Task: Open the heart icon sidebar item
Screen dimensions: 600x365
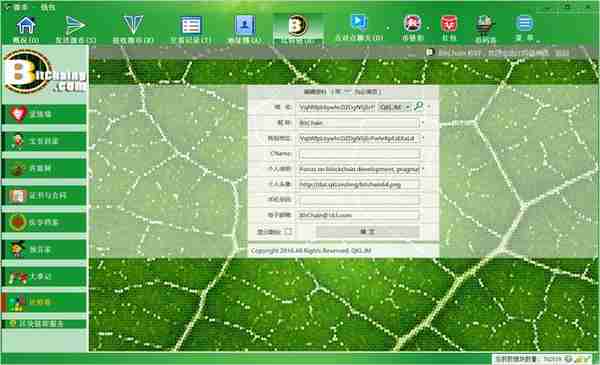Action: [x=44, y=114]
